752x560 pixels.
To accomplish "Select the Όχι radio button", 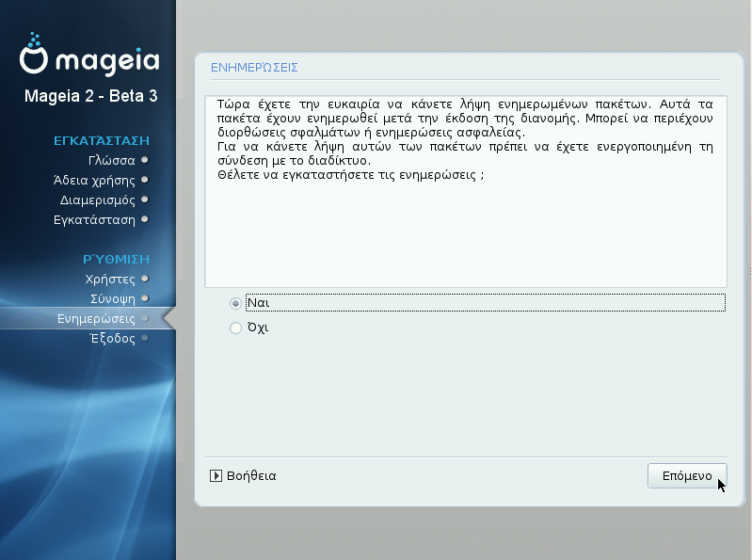I will (235, 328).
